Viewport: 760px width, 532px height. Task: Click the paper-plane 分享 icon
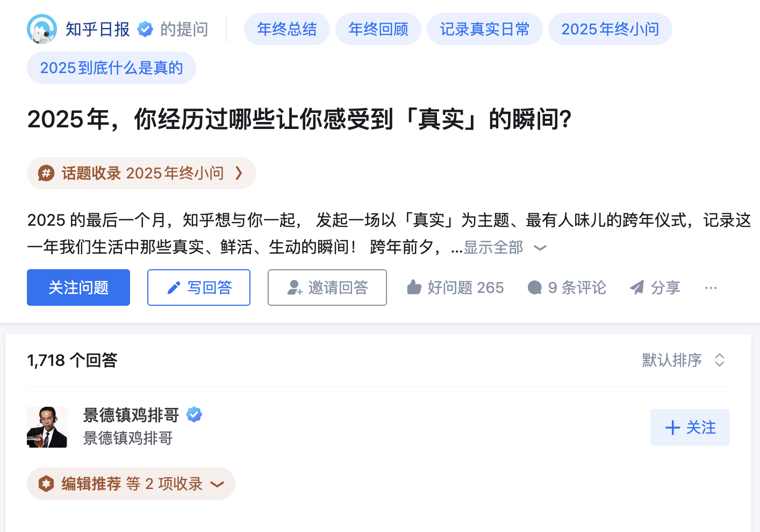(637, 287)
